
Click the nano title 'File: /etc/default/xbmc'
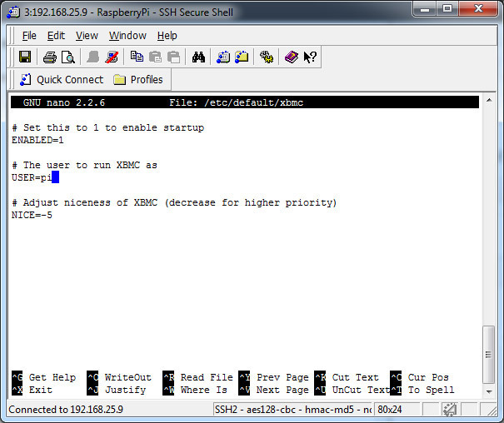coord(237,102)
